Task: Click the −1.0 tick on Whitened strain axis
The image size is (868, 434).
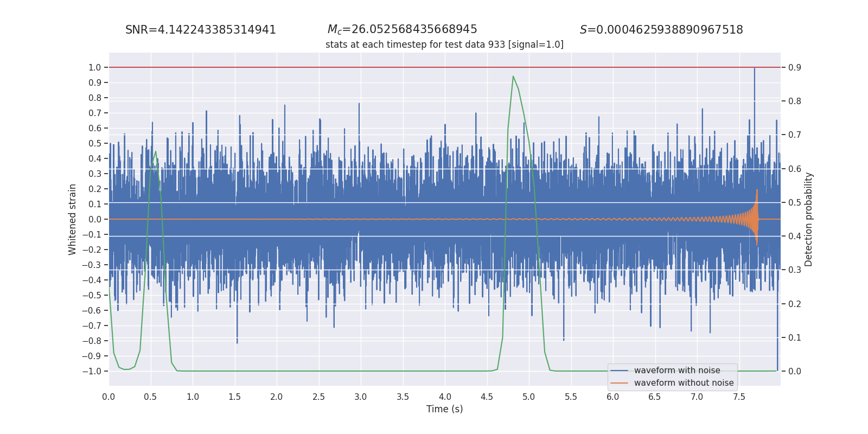Action: point(92,371)
